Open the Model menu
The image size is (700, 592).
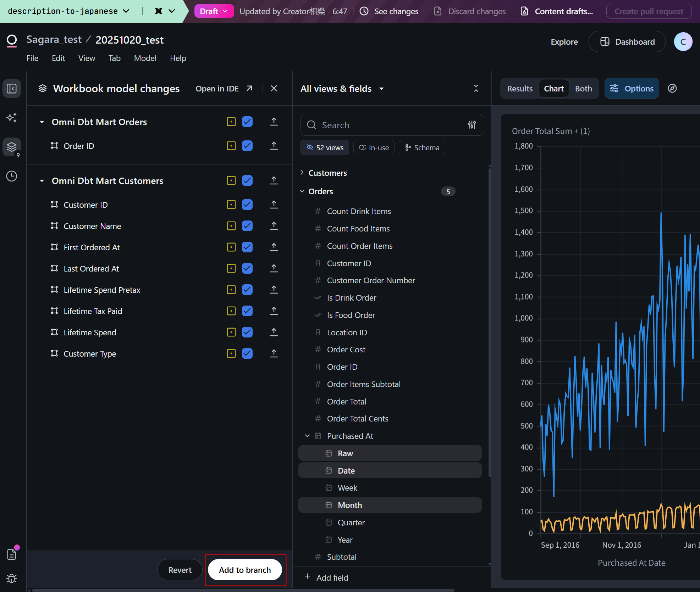coord(145,58)
